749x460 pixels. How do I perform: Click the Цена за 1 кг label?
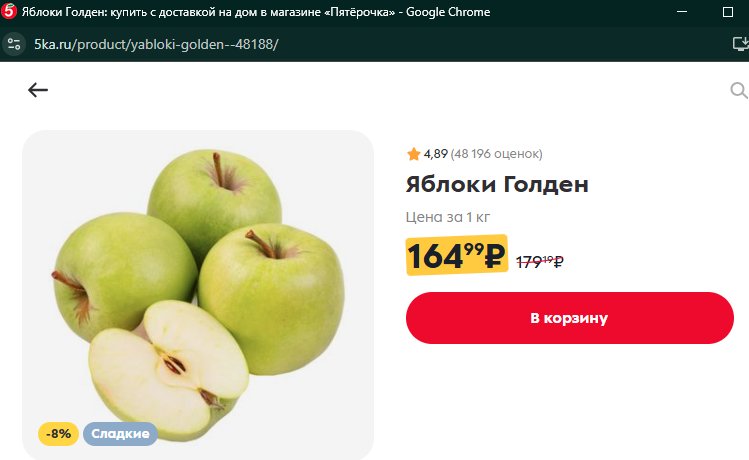coord(448,217)
